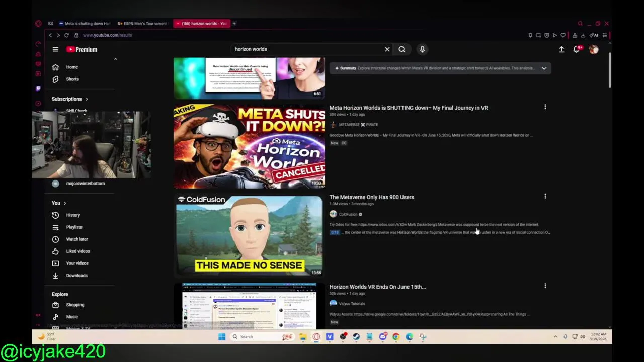The height and width of the screenshot is (362, 644).
Task: Run search with the magnifier button
Action: pos(402,49)
